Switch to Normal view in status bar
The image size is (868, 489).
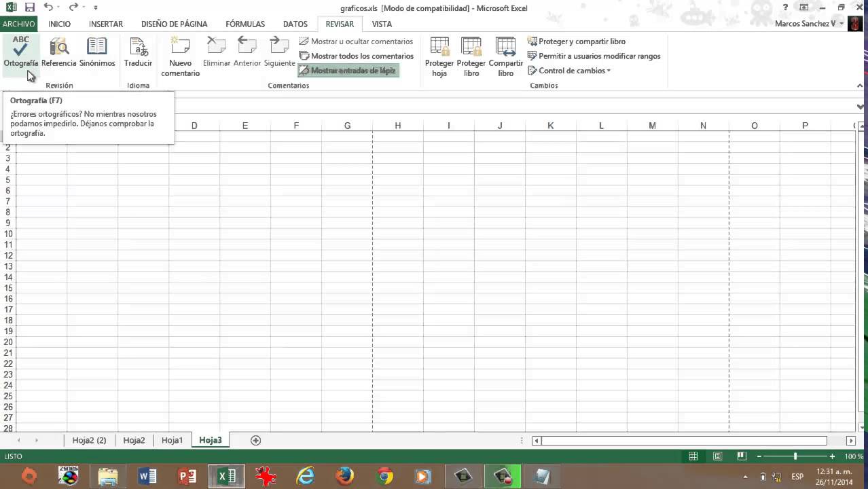693,456
